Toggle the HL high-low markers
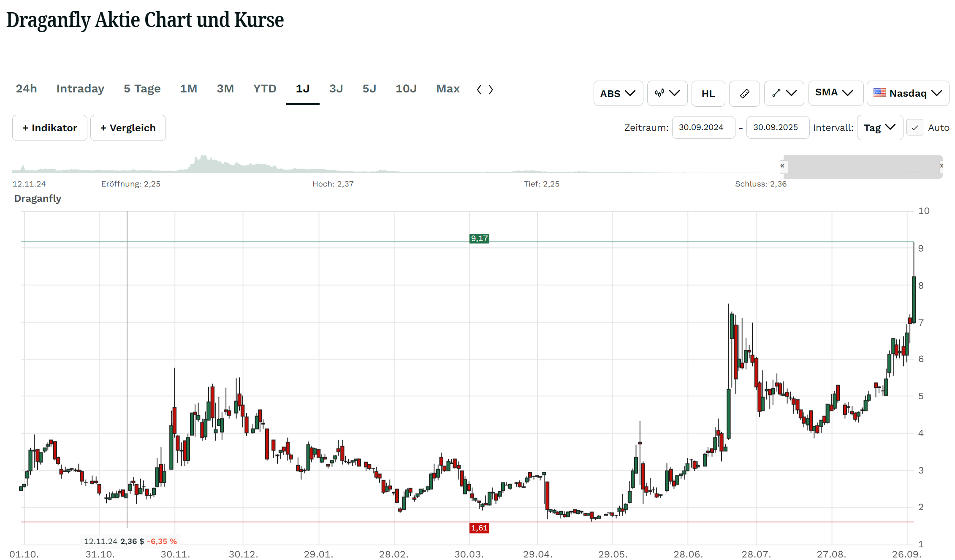Screen dimensions: 955x560 [x=708, y=93]
